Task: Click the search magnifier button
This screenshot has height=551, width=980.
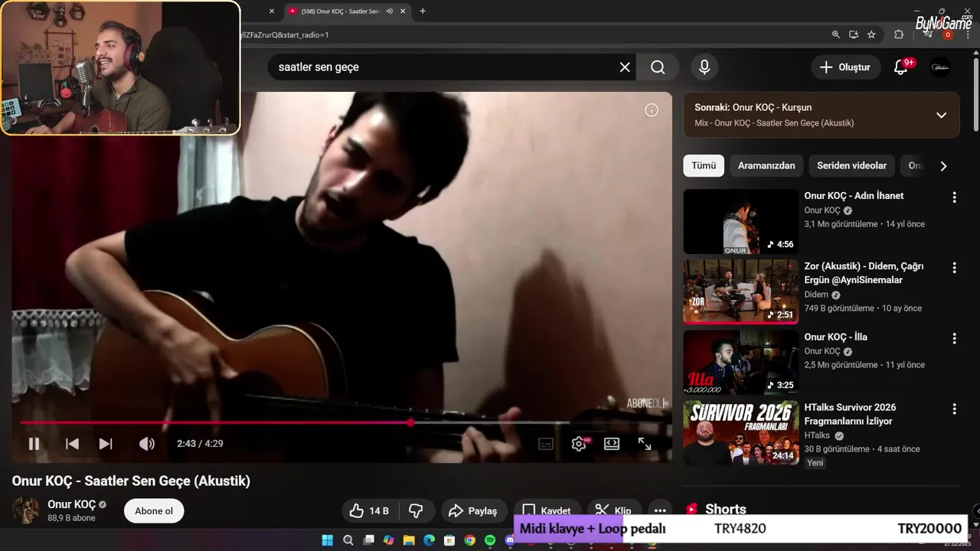Action: [x=658, y=67]
